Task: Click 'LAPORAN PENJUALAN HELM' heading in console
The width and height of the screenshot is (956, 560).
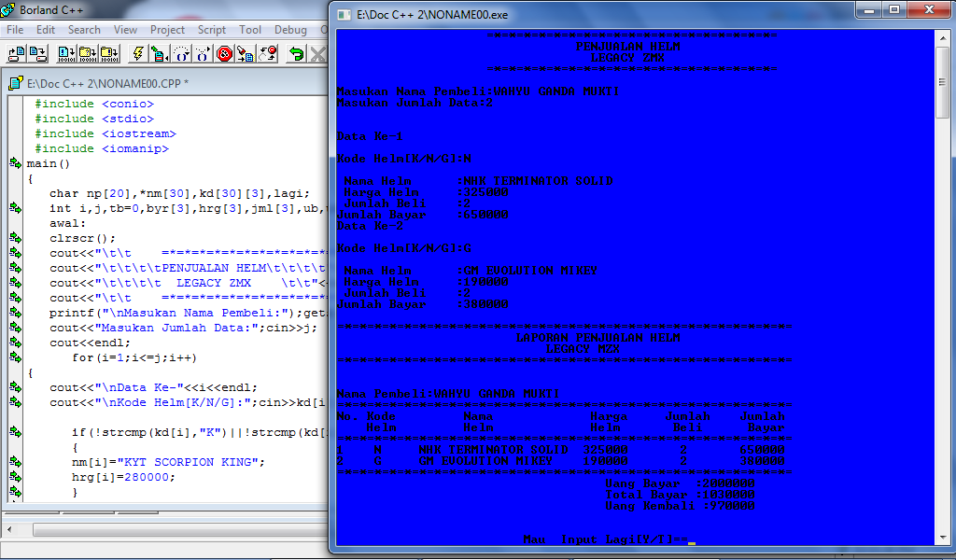Action: 597,338
